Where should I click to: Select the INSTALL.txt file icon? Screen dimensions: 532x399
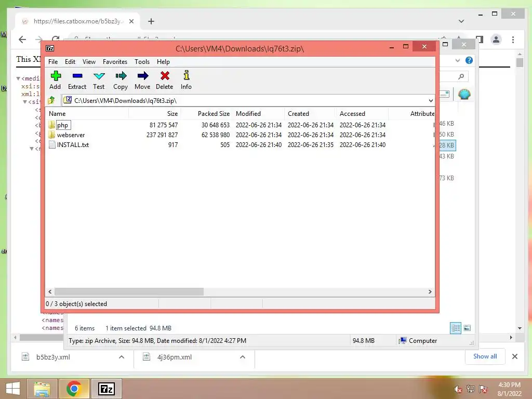(52, 144)
